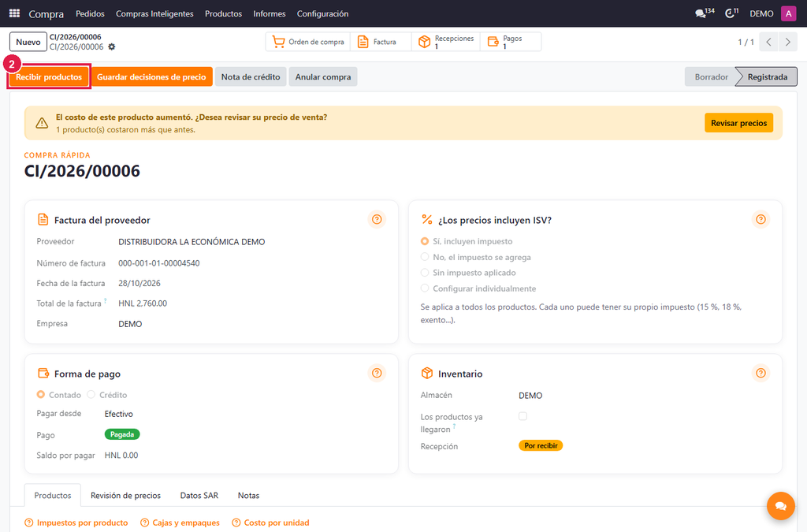807x532 pixels.
Task: Click the warning triangle icon in alert
Action: click(42, 123)
